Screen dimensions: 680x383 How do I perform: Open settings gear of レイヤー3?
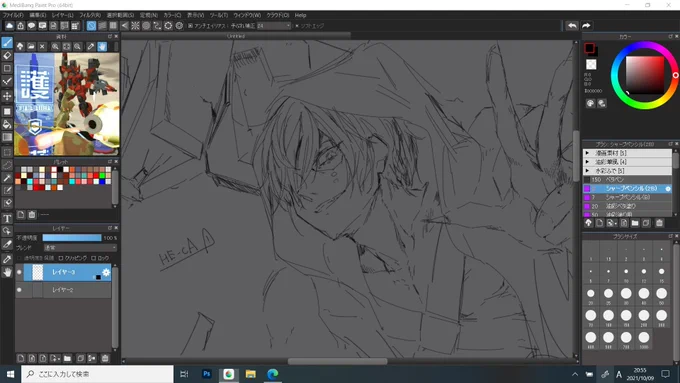coord(106,272)
